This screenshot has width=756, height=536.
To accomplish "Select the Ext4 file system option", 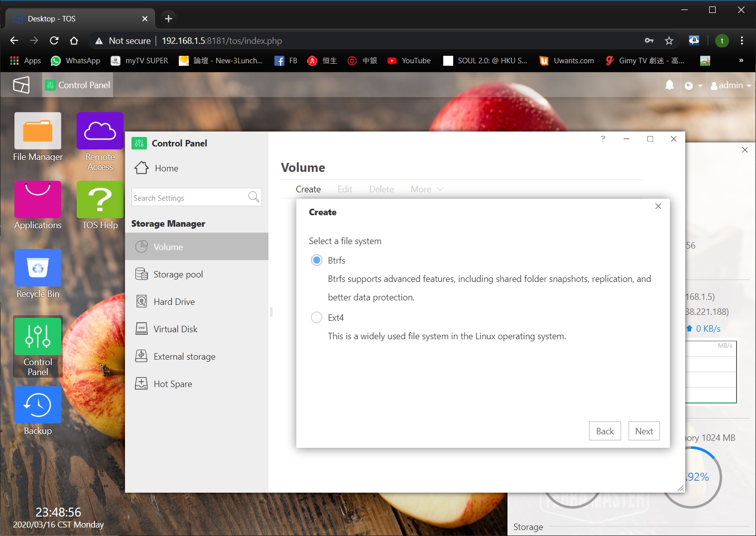I will pos(317,318).
